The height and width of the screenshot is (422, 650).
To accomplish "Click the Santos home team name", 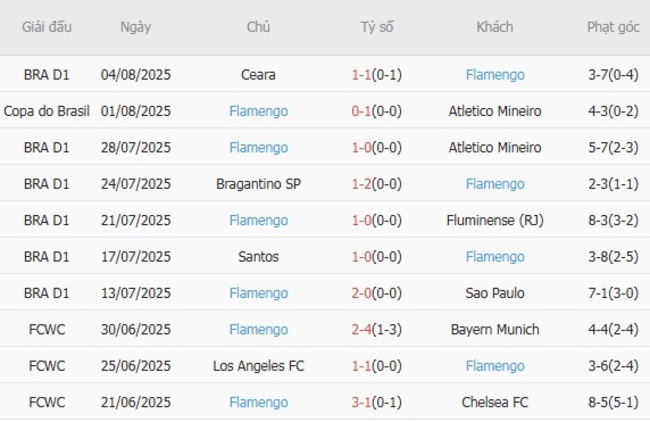I will pos(259,257).
